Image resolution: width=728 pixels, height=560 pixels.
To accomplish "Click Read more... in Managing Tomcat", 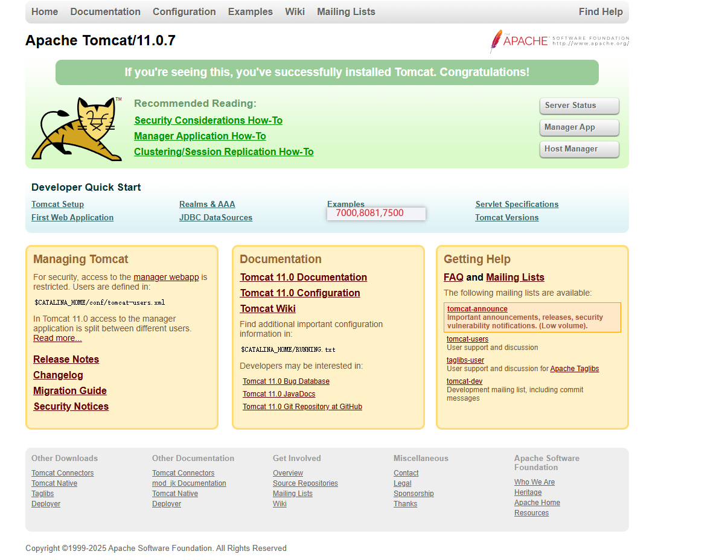I will tap(57, 338).
